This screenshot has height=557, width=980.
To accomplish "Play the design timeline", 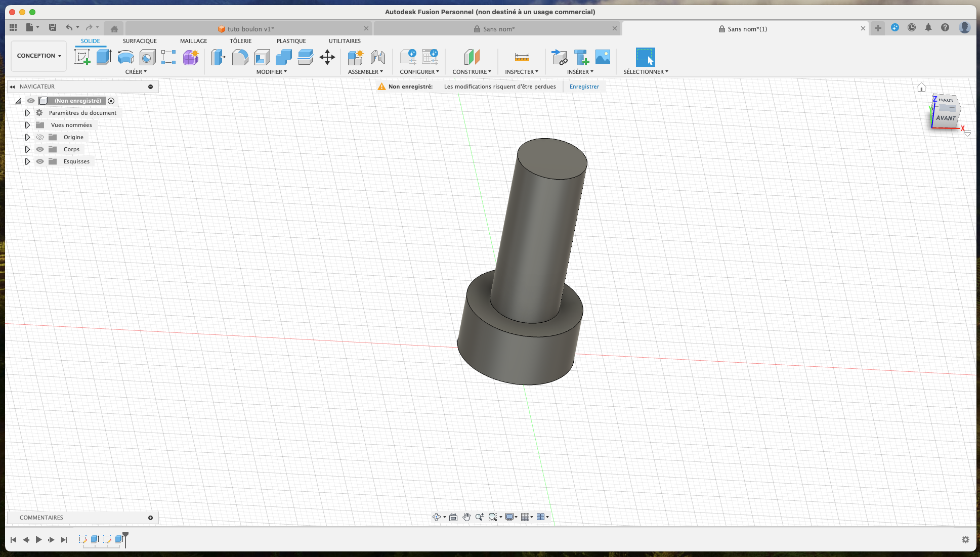I will click(38, 540).
